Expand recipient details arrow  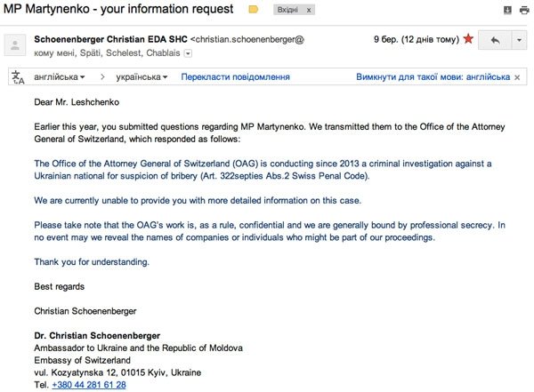[188, 53]
